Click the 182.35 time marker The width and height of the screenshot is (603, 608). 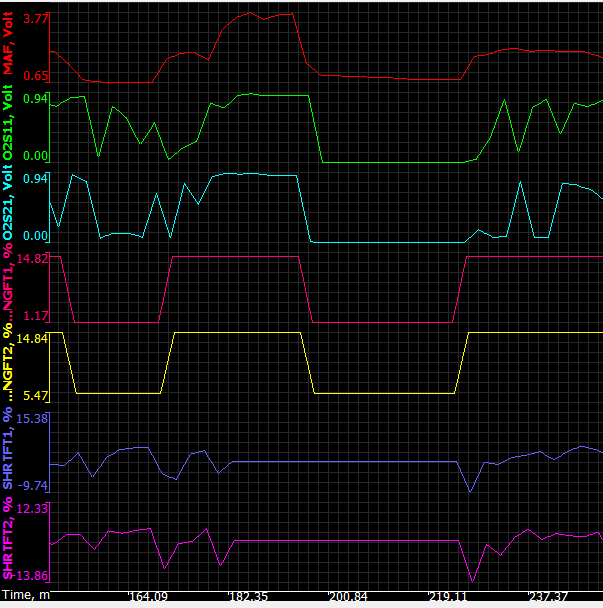[249, 596]
